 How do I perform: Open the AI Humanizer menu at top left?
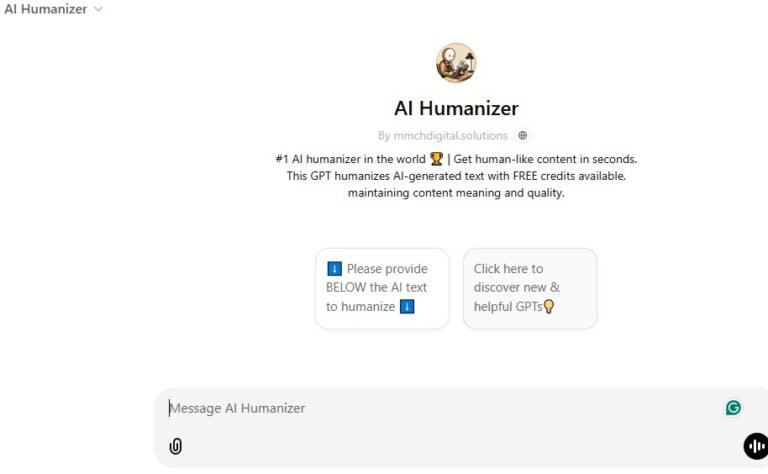[x=53, y=9]
